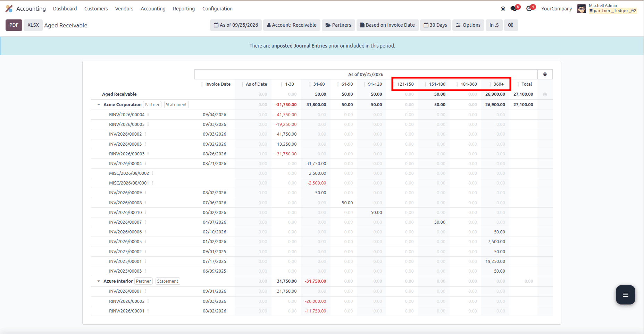This screenshot has width=644, height=334.
Task: Collapse the Azure Interior group
Action: point(99,281)
